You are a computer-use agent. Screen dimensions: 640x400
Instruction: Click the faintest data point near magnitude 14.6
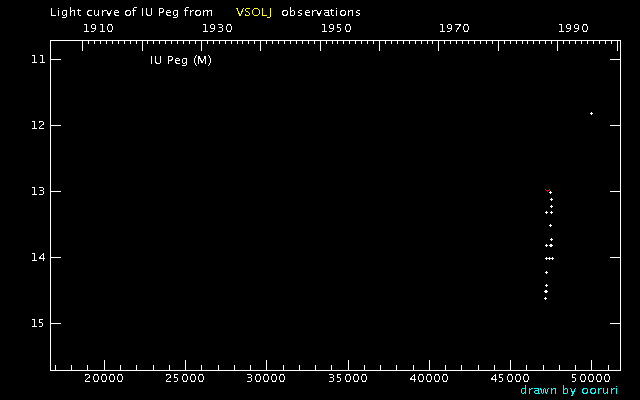click(545, 299)
